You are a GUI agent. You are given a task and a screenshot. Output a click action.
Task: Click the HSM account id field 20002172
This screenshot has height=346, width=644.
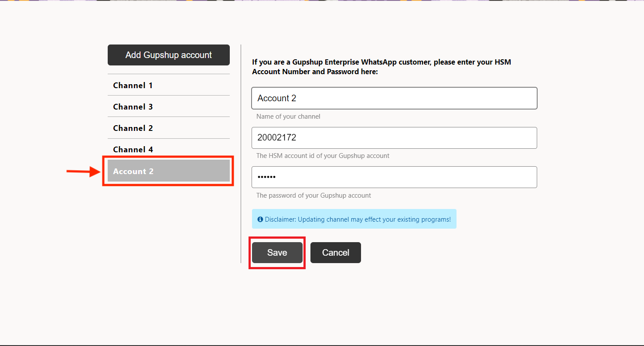394,138
